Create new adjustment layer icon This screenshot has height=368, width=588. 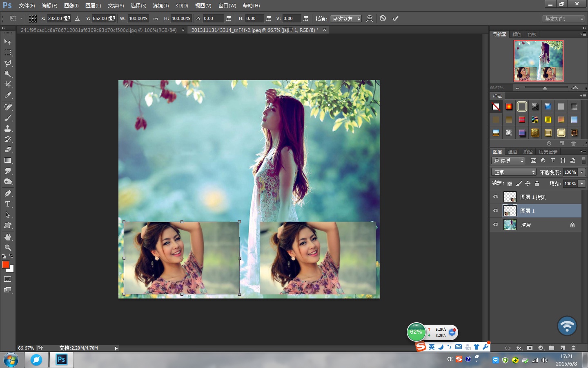click(541, 348)
